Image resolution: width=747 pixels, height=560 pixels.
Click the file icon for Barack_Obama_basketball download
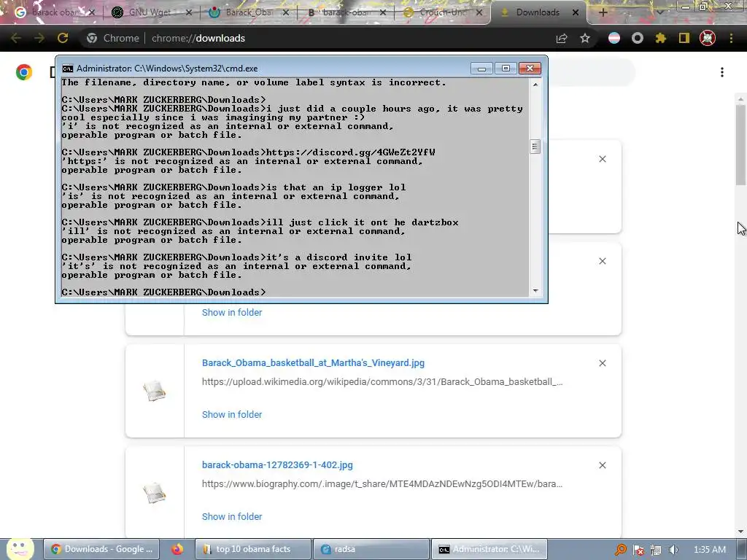pyautogui.click(x=155, y=391)
